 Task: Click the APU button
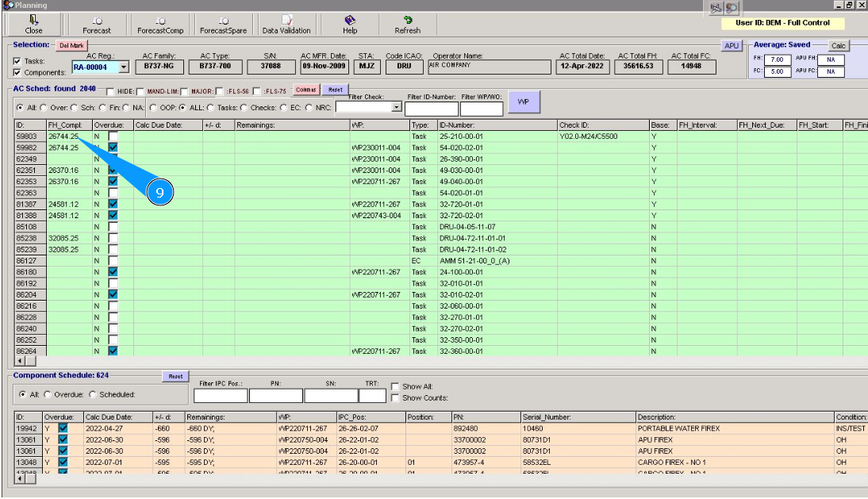pyautogui.click(x=731, y=46)
